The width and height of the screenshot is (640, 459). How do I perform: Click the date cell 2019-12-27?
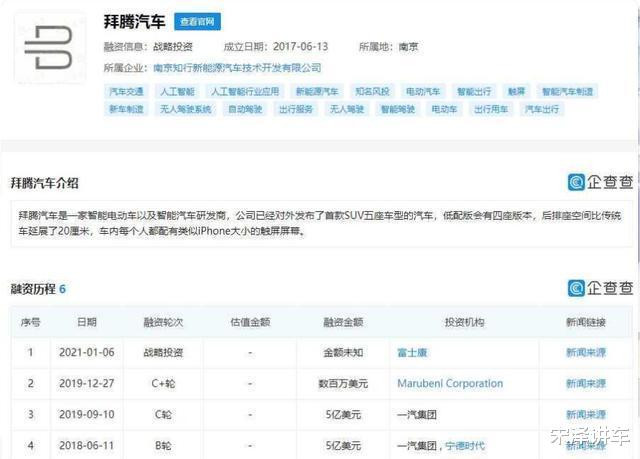[x=87, y=384]
